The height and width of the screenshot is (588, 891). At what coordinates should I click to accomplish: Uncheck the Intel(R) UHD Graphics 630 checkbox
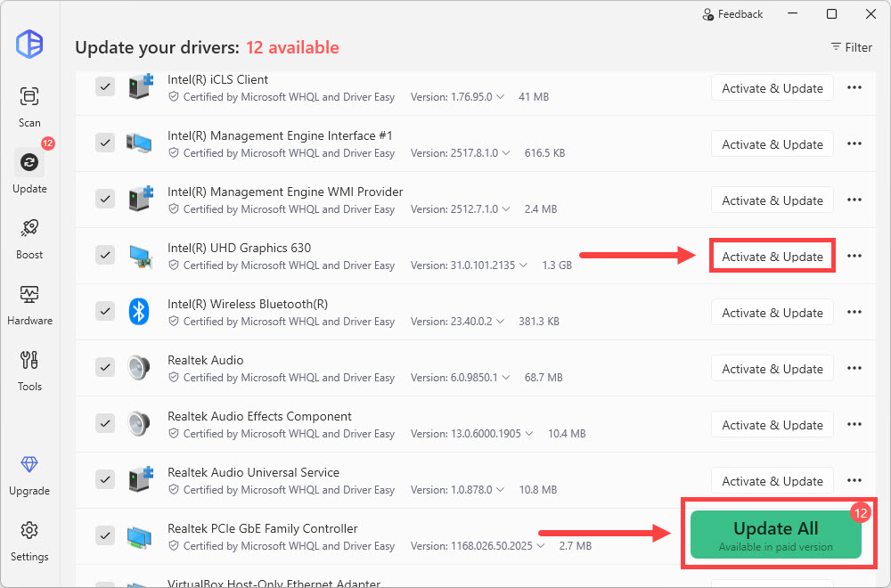[x=105, y=256]
